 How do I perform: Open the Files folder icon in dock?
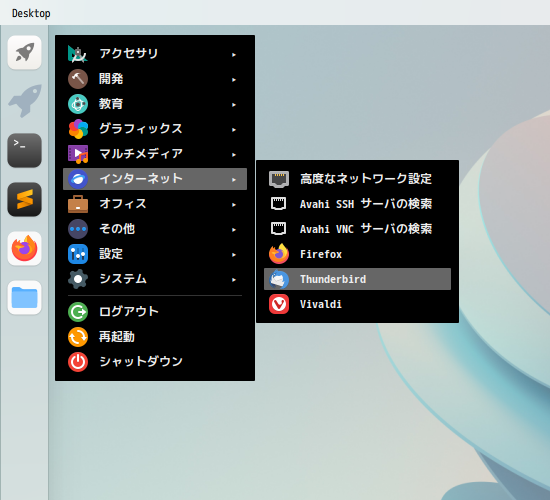point(25,298)
